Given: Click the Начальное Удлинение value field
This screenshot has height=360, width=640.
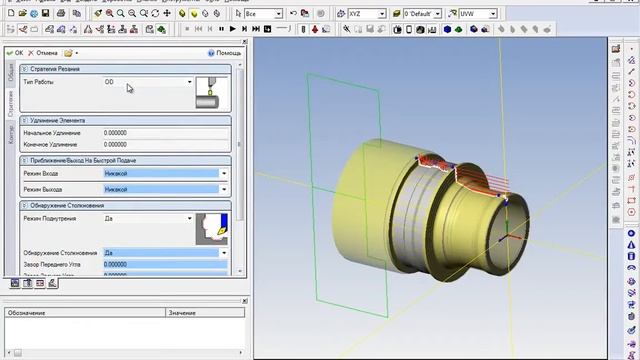Looking at the screenshot, I should 165,133.
